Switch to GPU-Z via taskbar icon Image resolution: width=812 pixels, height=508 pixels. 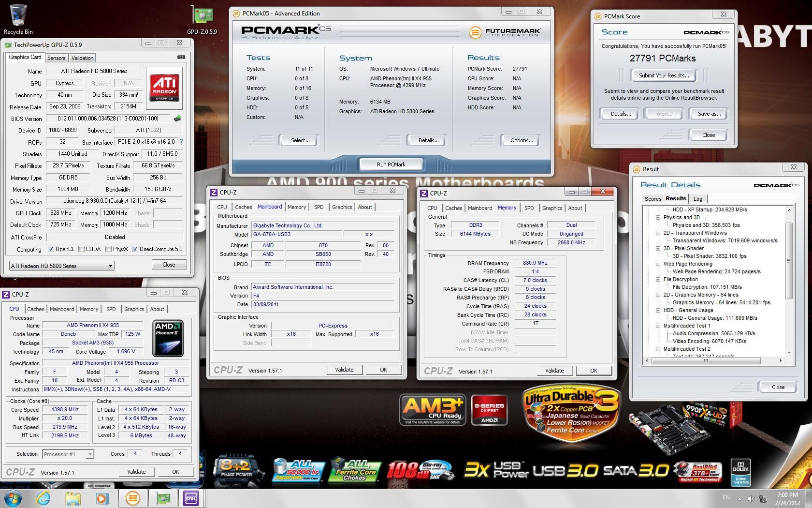(x=162, y=498)
